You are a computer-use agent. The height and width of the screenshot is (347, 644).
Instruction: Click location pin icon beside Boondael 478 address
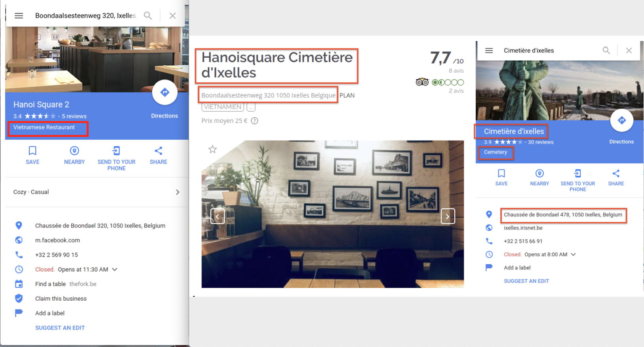pos(489,214)
